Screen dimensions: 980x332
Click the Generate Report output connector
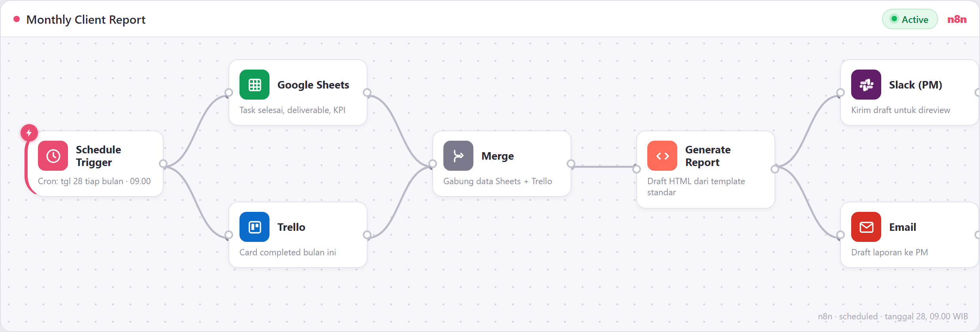click(x=775, y=169)
